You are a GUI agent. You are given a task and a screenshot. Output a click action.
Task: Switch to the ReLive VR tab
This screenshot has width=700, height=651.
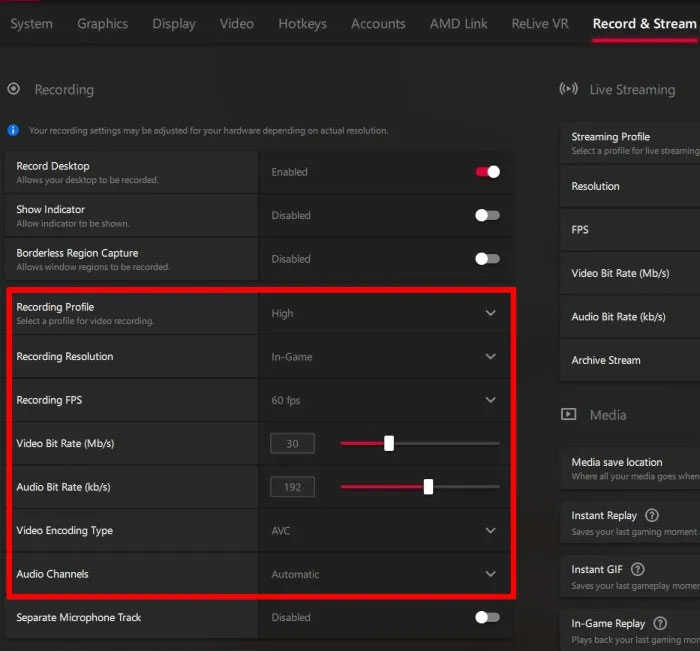540,24
